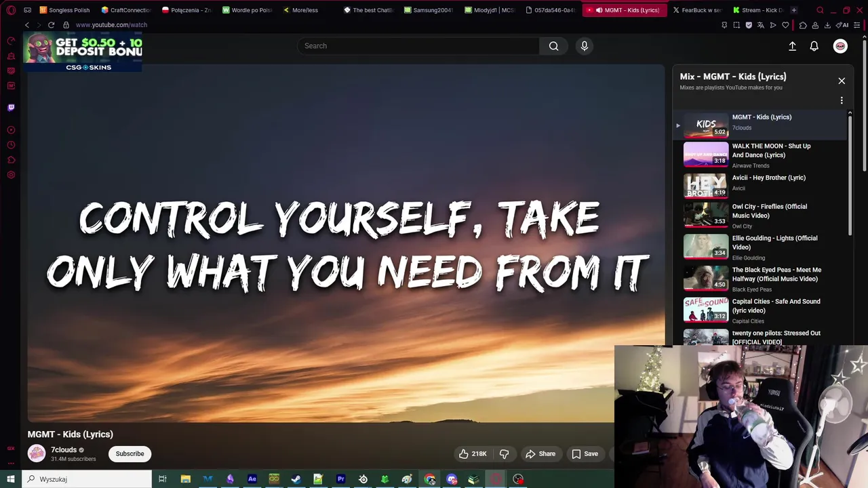Open browser extensions cube icon

803,25
